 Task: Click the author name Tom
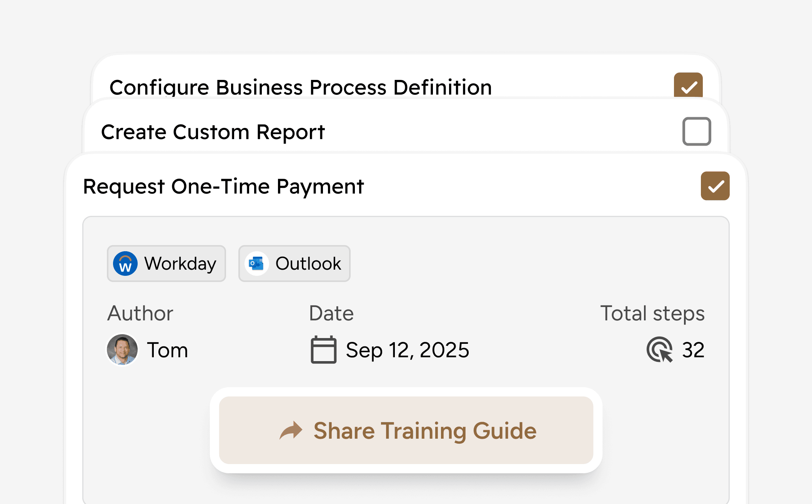click(168, 350)
